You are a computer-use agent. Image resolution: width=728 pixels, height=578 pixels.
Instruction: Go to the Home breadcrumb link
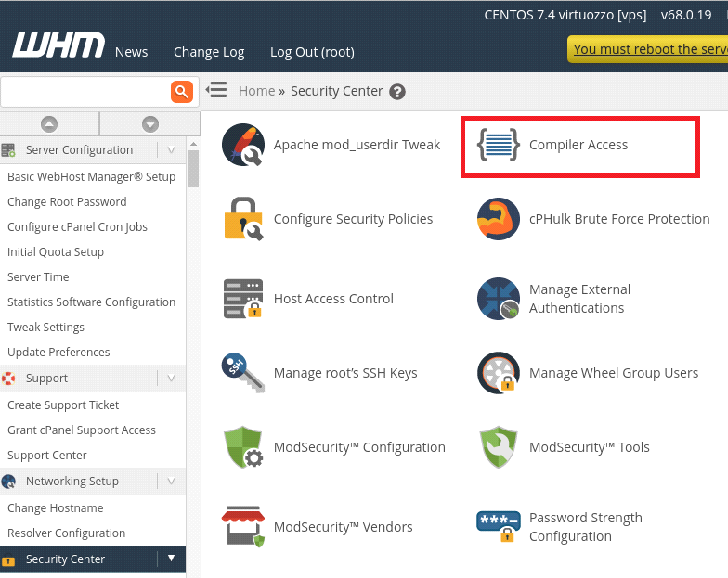click(x=256, y=91)
